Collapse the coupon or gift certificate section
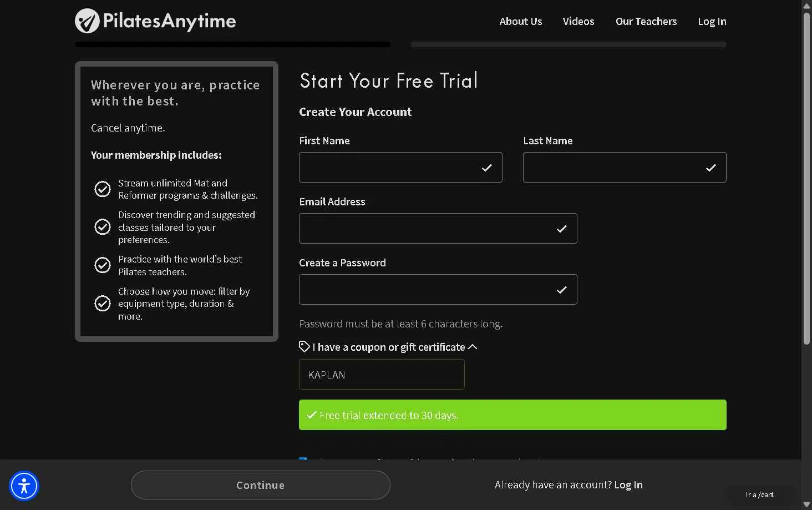The height and width of the screenshot is (510, 812). pyautogui.click(x=473, y=347)
